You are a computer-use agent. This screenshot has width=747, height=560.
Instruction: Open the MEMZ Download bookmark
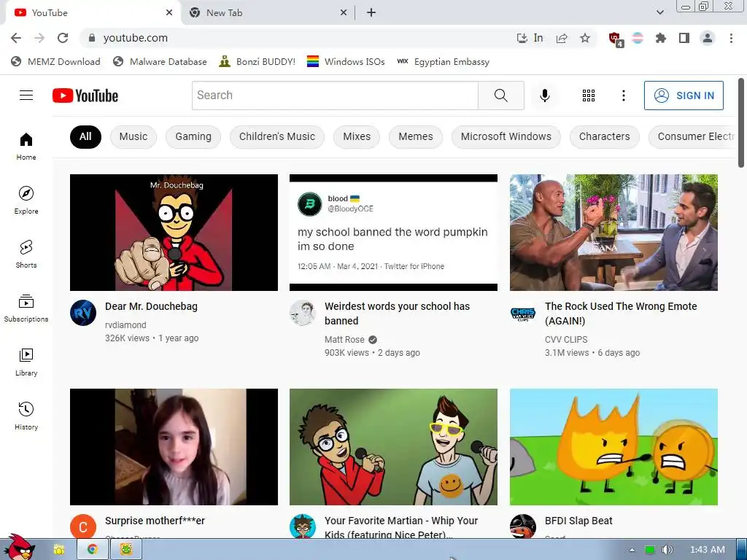(x=55, y=61)
